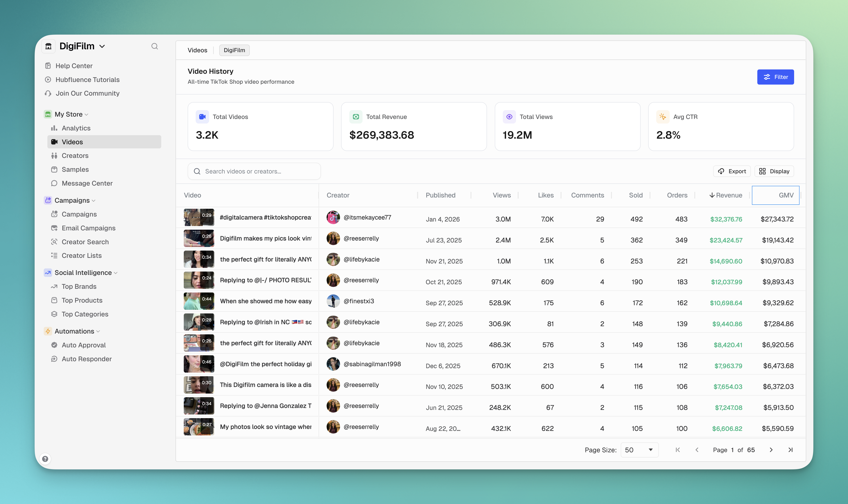Collapse the Automations section
This screenshot has height=504, width=848.
coord(98,331)
